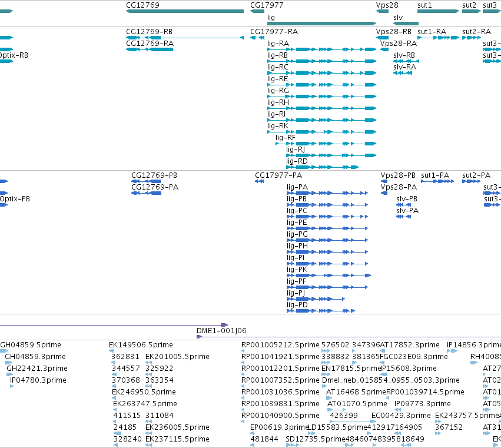
Task: Click the CG12769 gene label
Action: 142,5
